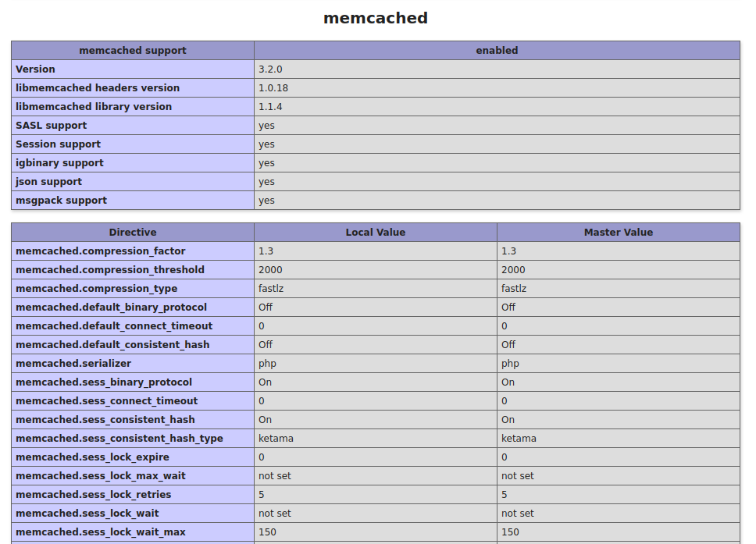
Task: Select memcached.compression_type directive
Action: click(x=96, y=289)
